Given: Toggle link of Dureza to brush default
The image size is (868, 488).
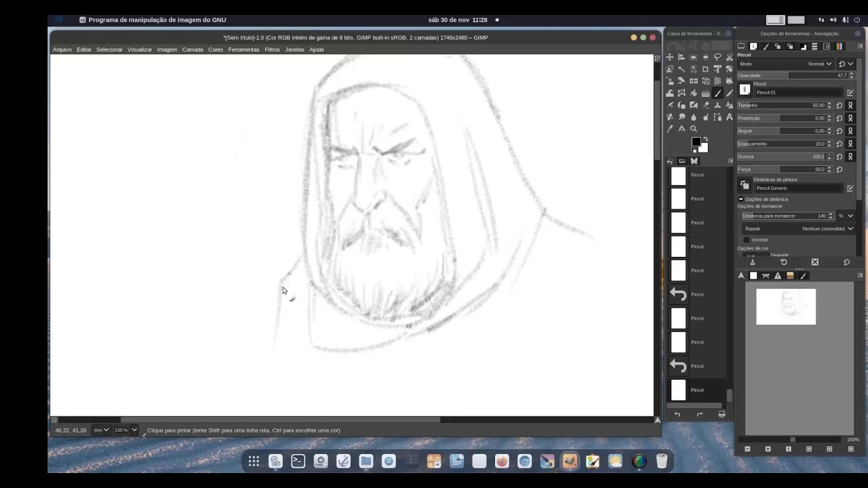Looking at the screenshot, I should click(x=850, y=157).
